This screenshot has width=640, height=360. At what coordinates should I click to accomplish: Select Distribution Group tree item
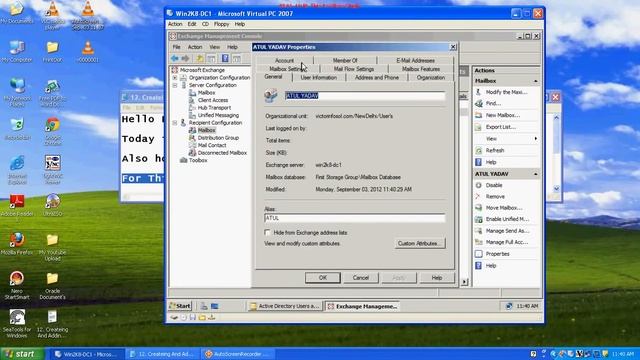click(x=218, y=138)
